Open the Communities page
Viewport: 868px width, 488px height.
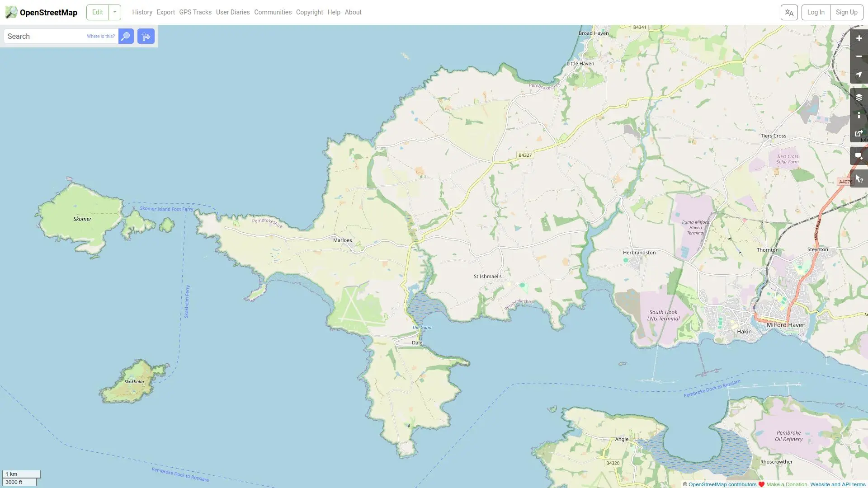tap(273, 12)
